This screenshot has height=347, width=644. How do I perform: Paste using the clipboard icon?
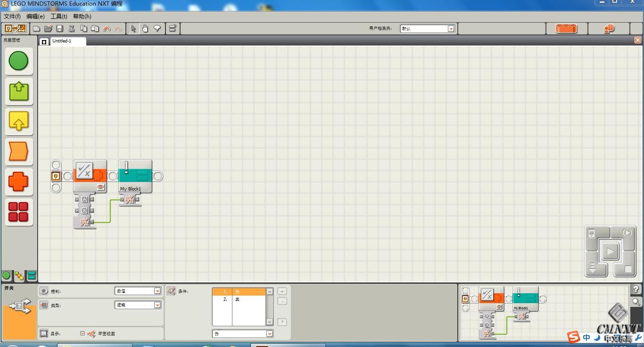(x=95, y=29)
